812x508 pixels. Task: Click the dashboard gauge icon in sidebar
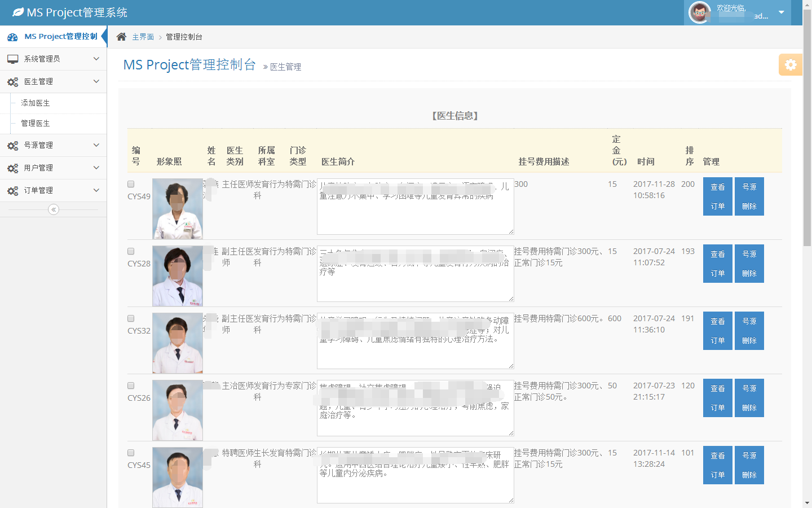point(12,37)
